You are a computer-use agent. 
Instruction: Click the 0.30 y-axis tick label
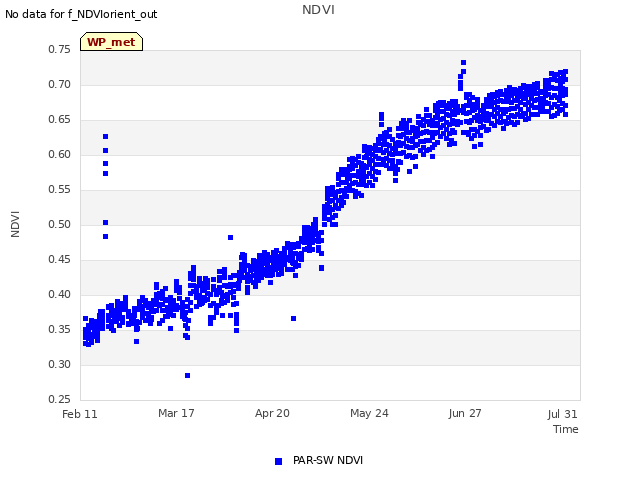click(59, 364)
